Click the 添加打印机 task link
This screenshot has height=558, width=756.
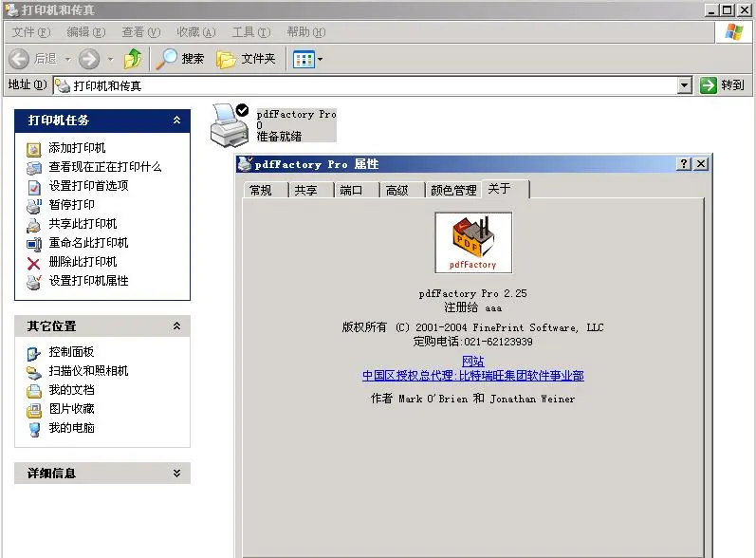point(77,148)
